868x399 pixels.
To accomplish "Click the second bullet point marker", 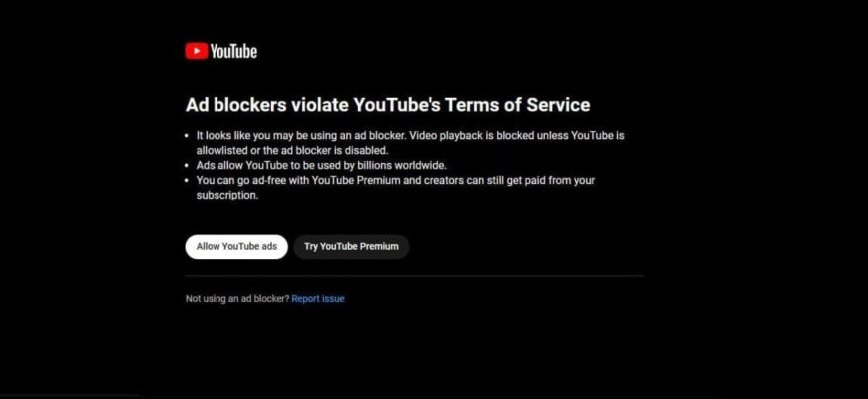I will point(188,165).
